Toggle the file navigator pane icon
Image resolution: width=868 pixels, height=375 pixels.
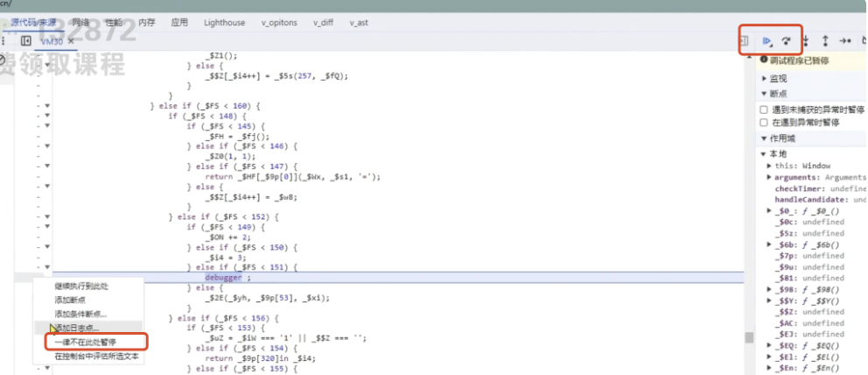26,41
